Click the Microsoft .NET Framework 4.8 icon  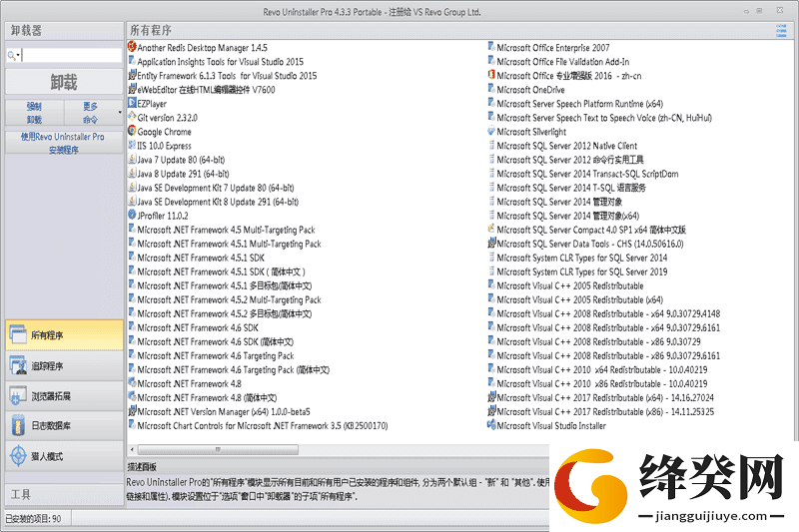pos(132,383)
